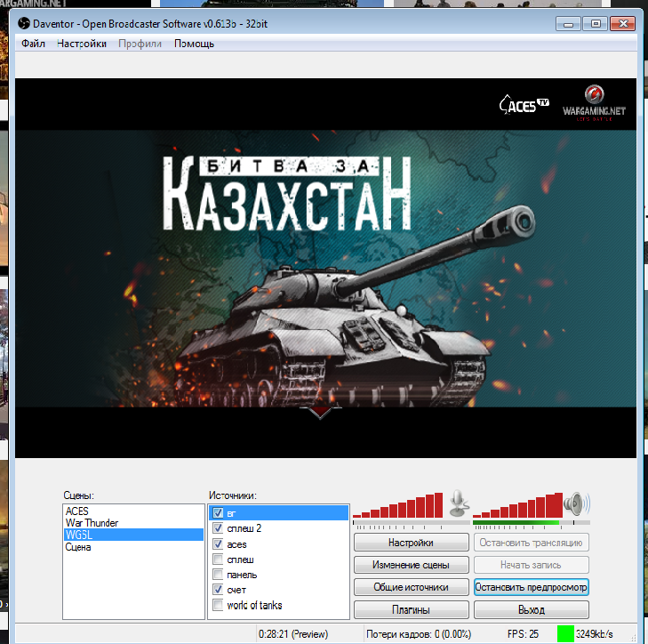This screenshot has height=644, width=648.
Task: Select the "панель" source name
Action: (x=242, y=575)
